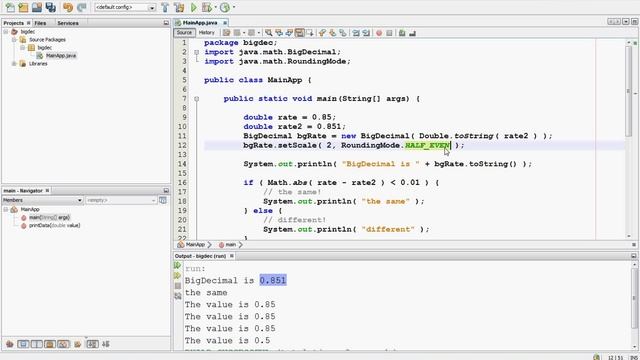This screenshot has height=360, width=640.
Task: Go to Previous Bookmark icon
Action: click(322, 33)
